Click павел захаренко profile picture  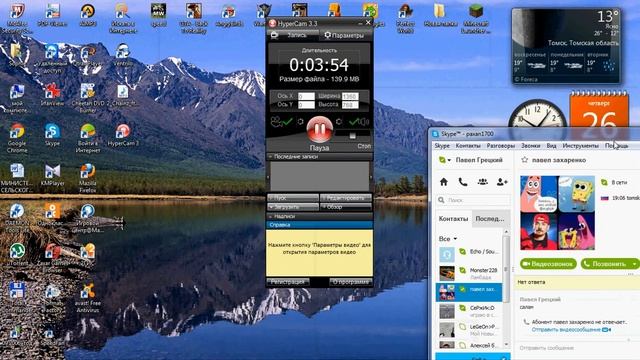click(557, 213)
